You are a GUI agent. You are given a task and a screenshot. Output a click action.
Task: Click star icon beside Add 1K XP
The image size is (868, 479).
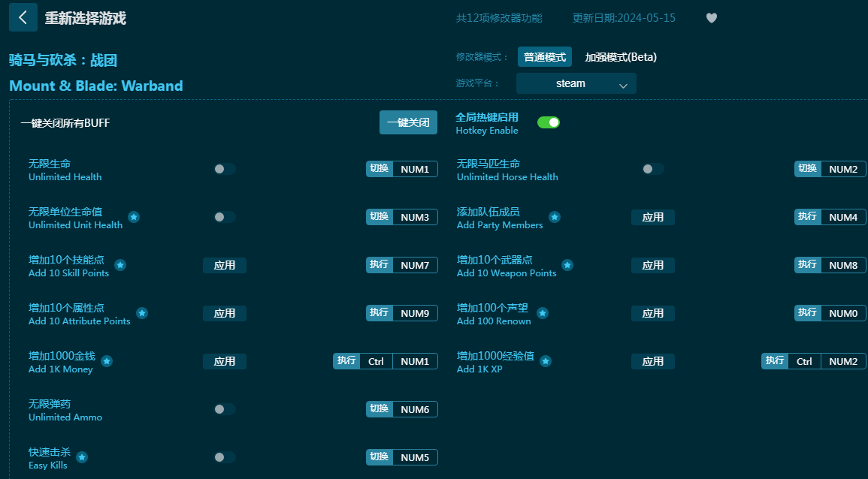[546, 362]
